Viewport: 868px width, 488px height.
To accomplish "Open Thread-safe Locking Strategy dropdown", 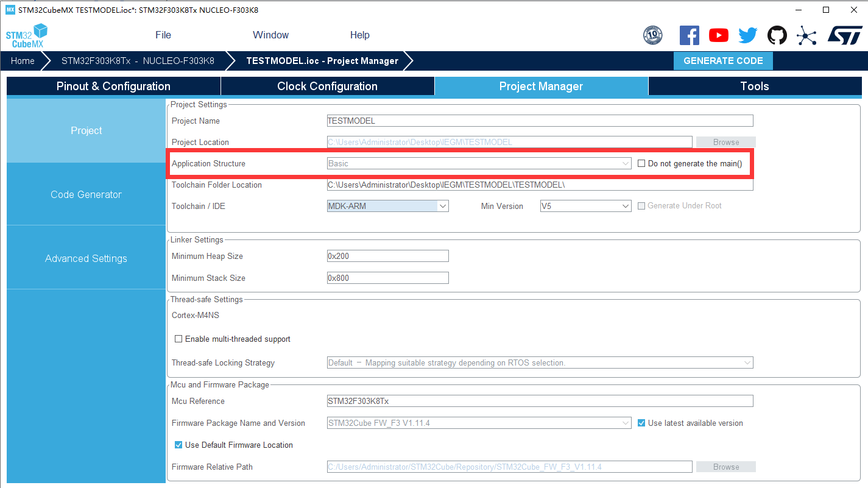I will coord(540,362).
